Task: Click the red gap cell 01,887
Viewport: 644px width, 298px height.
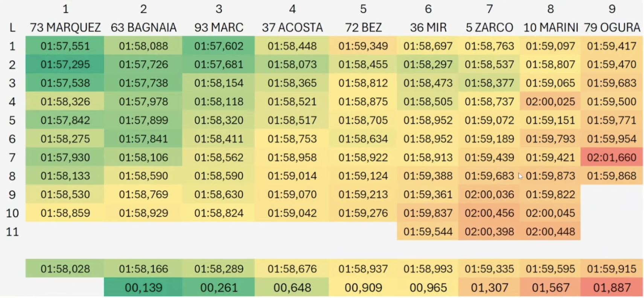Action: (x=611, y=288)
